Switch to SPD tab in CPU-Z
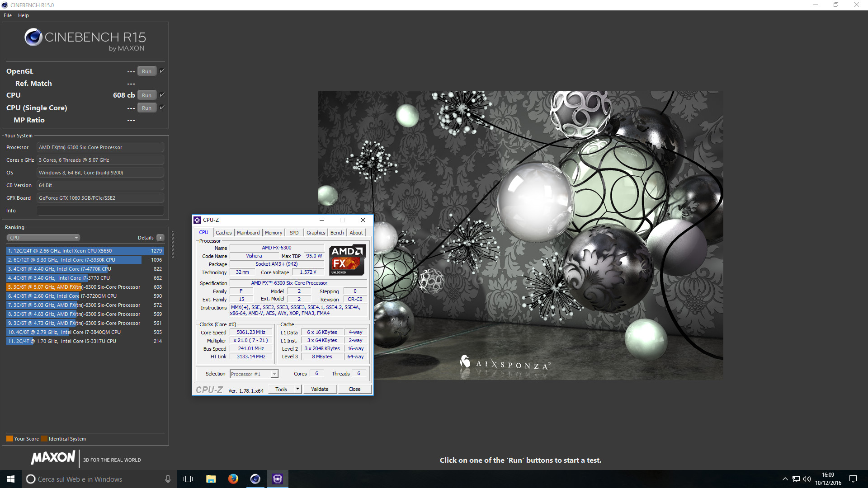868x488 pixels. coord(294,233)
